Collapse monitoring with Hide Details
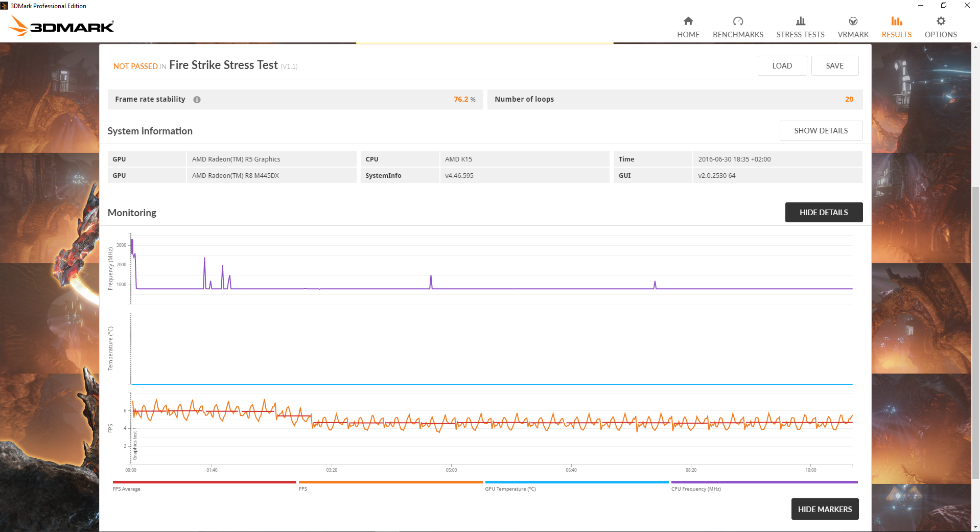This screenshot has height=532, width=980. click(x=823, y=213)
